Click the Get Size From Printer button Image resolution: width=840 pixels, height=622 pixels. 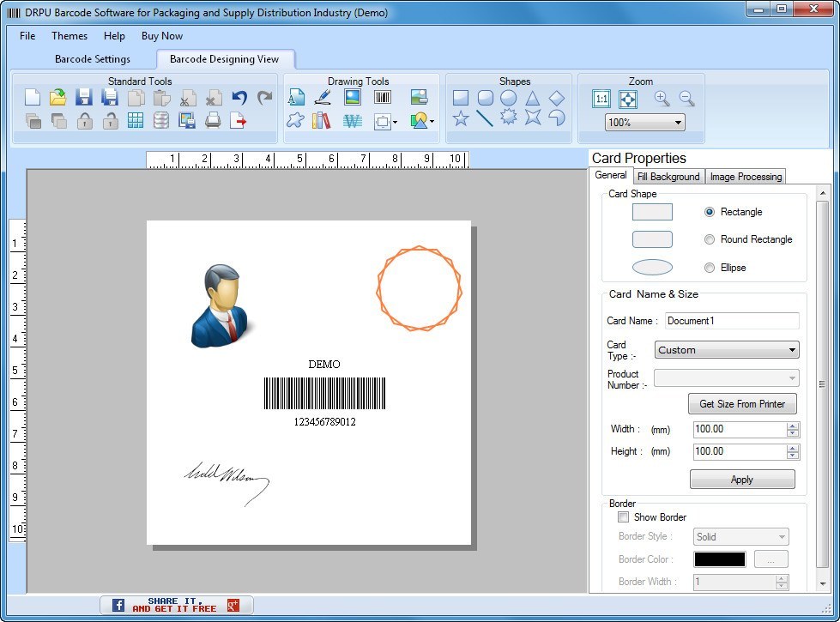click(x=742, y=404)
